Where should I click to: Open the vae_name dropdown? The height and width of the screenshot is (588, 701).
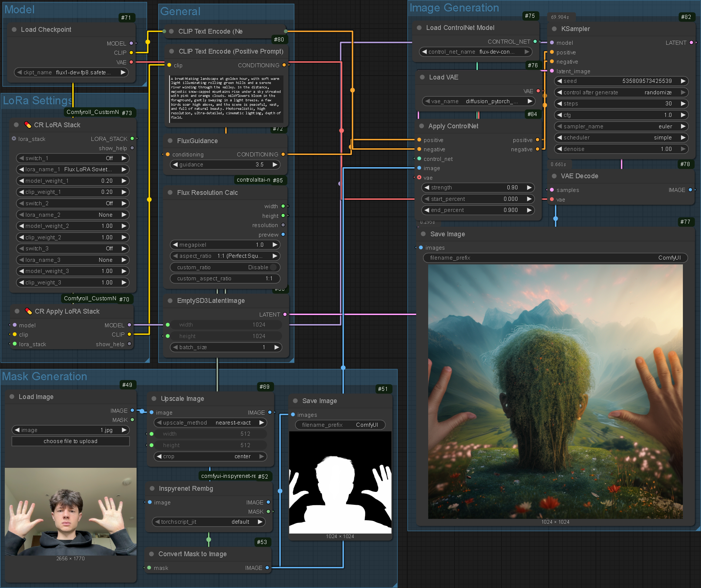(479, 101)
